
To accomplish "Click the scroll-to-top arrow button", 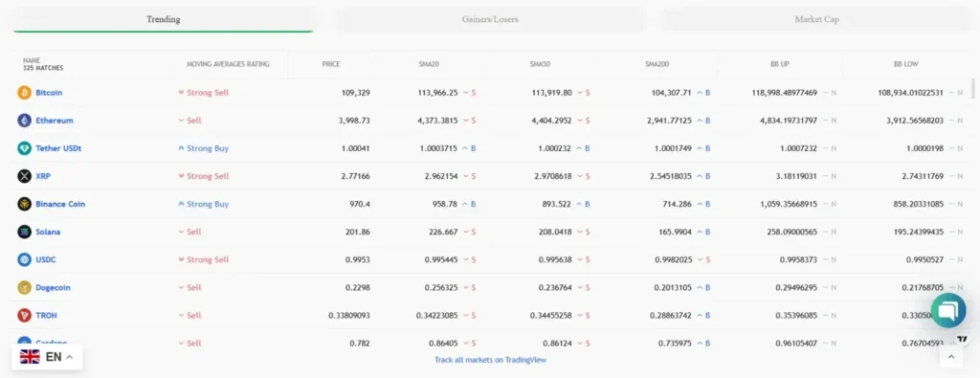I will [x=950, y=357].
